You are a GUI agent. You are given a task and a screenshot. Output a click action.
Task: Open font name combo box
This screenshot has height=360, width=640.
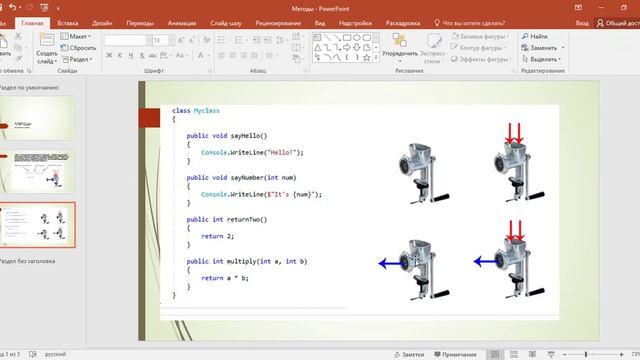pyautogui.click(x=128, y=40)
